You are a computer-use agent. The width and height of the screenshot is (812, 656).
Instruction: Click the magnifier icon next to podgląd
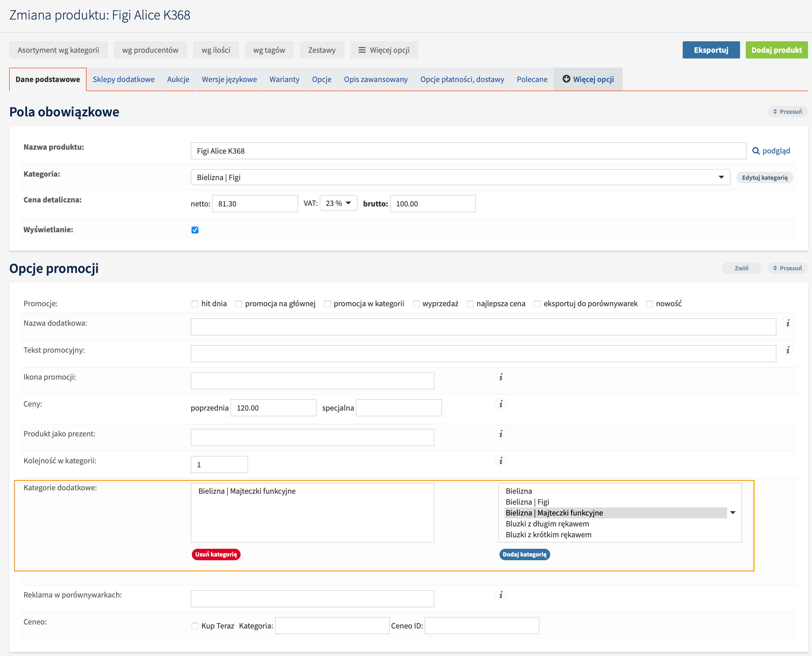coord(756,151)
